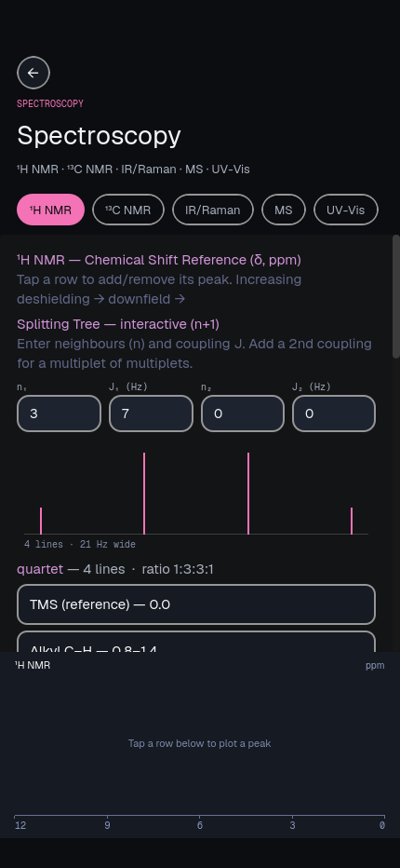Click the large Spectroscopy page title
The height and width of the screenshot is (868, 400).
(x=99, y=136)
